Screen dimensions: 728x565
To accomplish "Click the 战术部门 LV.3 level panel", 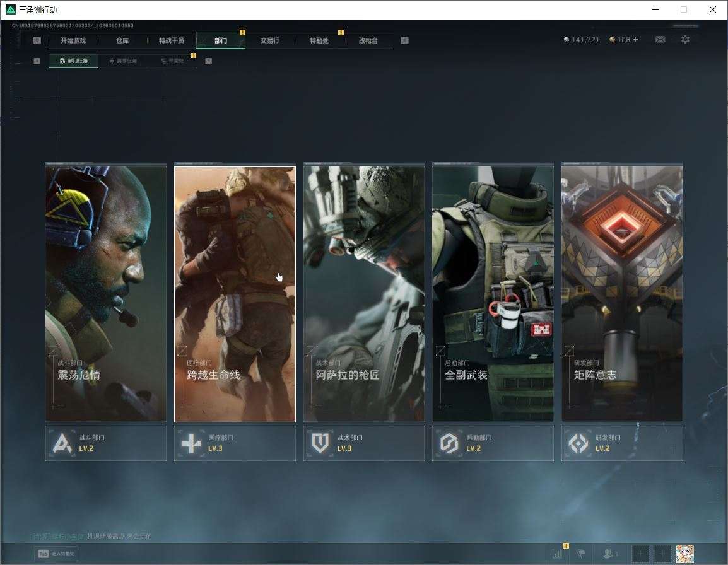I will 364,443.
